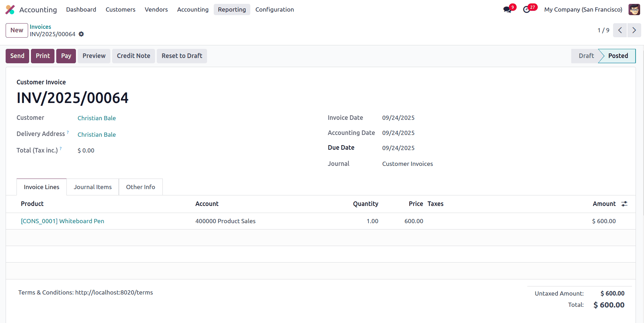Click the Customer Invoices journal value
The height and width of the screenshot is (323, 644).
tap(407, 164)
